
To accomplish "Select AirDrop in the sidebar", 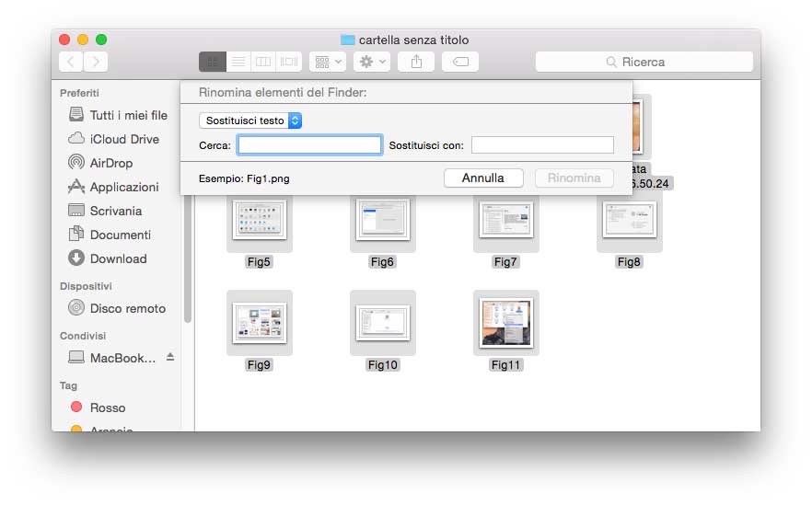I will click(101, 163).
